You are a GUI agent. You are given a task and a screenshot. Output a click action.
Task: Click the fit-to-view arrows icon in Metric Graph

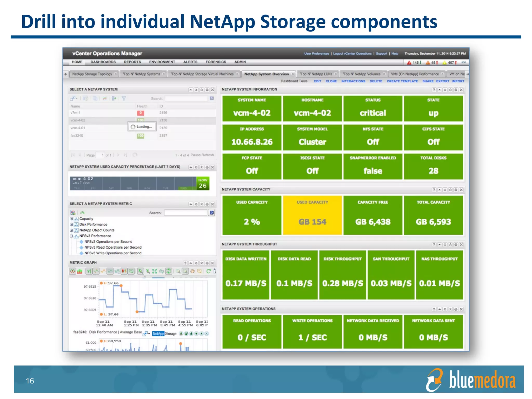155,271
